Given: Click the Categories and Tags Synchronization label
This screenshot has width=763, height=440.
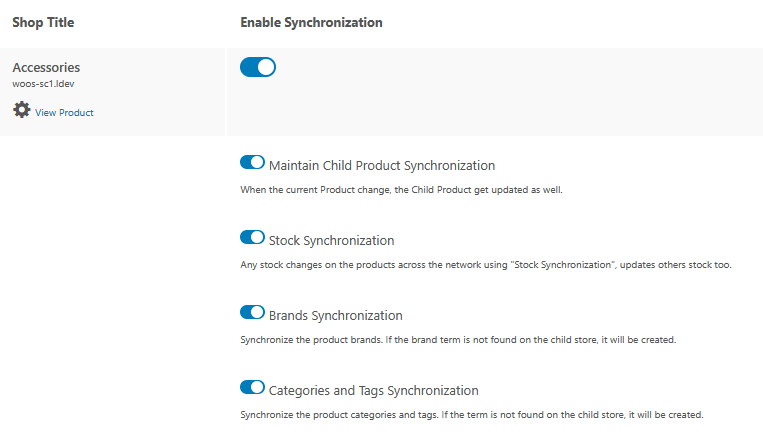Looking at the screenshot, I should [x=373, y=390].
